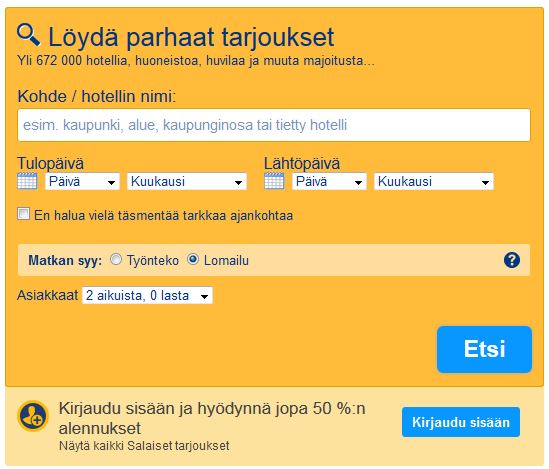
Task: Click the Matkan syy label text
Action: pos(65,261)
